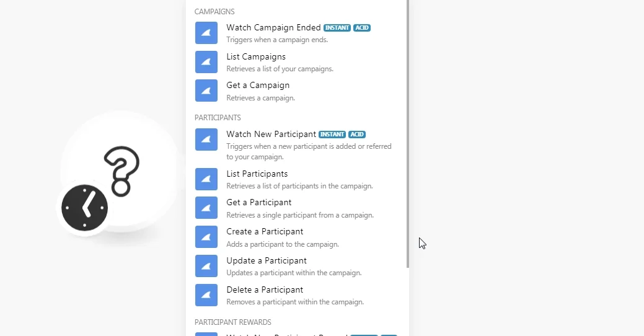The height and width of the screenshot is (336, 644).
Task: Select the Update a Participant icon
Action: [x=206, y=266]
